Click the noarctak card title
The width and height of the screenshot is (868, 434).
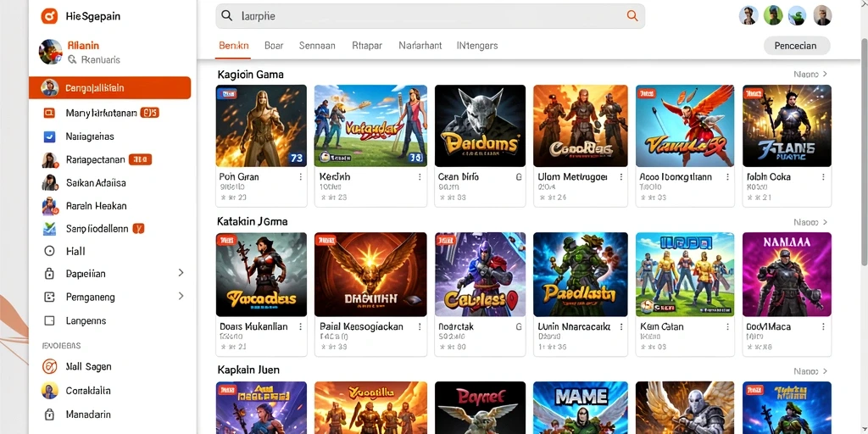[456, 326]
